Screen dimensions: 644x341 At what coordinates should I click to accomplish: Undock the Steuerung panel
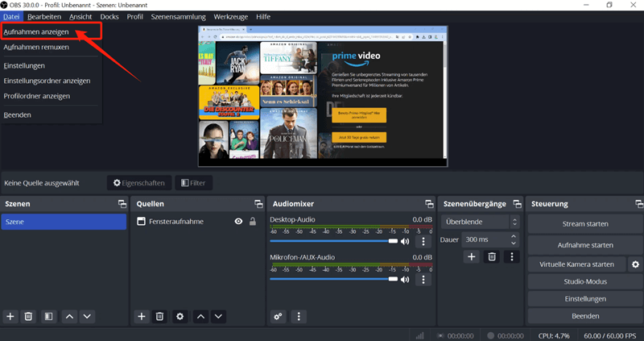[639, 204]
